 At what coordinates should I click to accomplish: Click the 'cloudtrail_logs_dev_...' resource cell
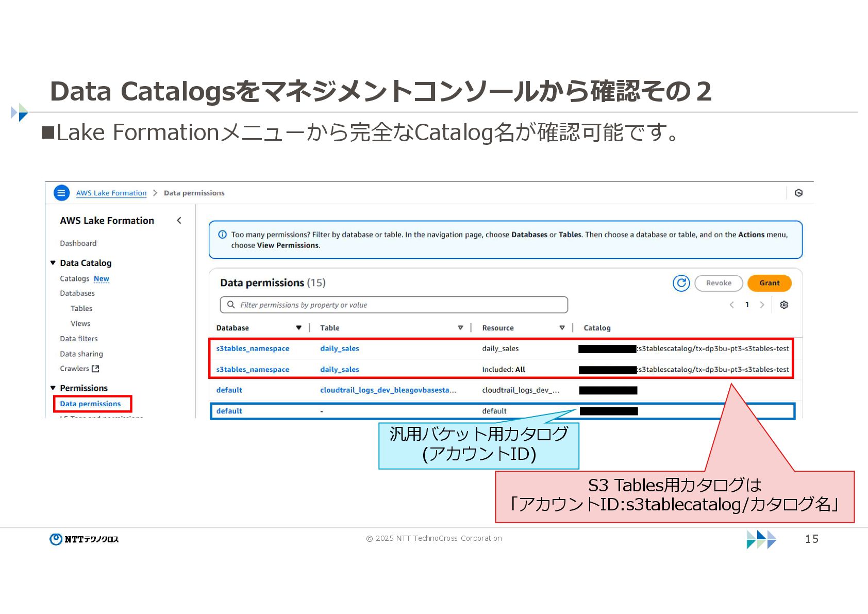tap(521, 390)
